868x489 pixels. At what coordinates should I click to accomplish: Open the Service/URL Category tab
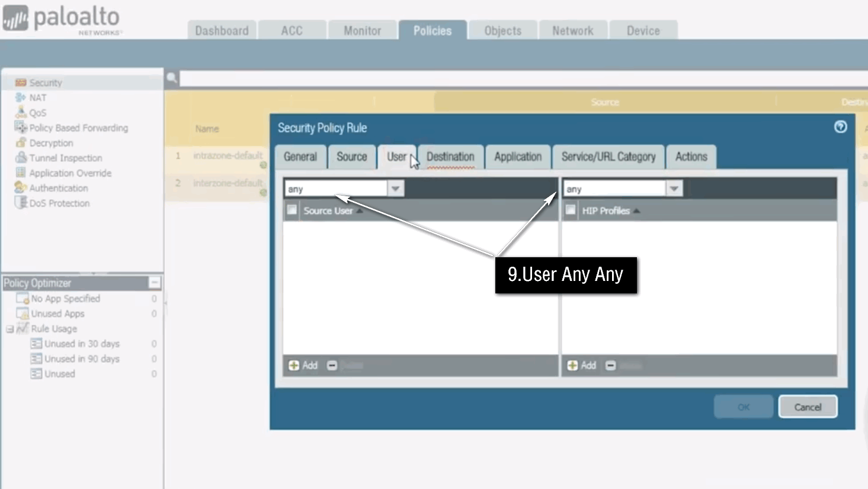tap(608, 157)
